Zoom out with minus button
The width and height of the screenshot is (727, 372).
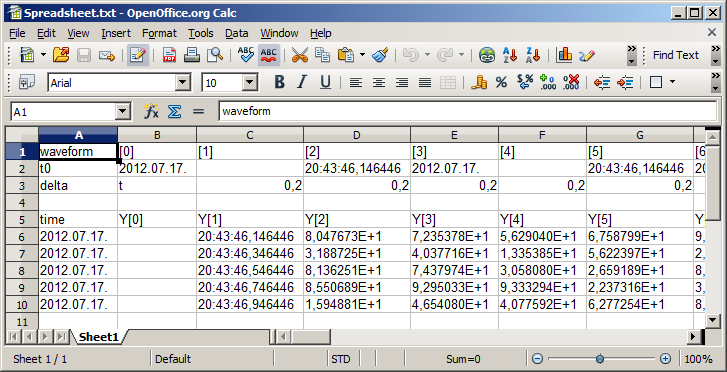[537, 359]
